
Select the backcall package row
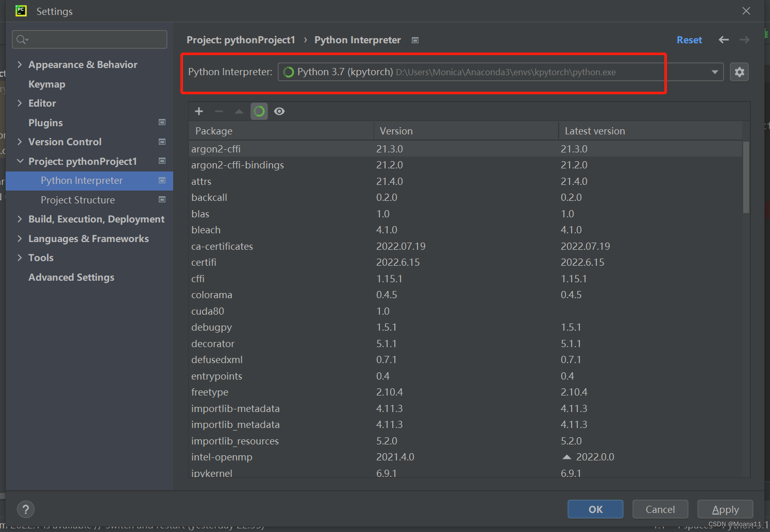click(466, 197)
